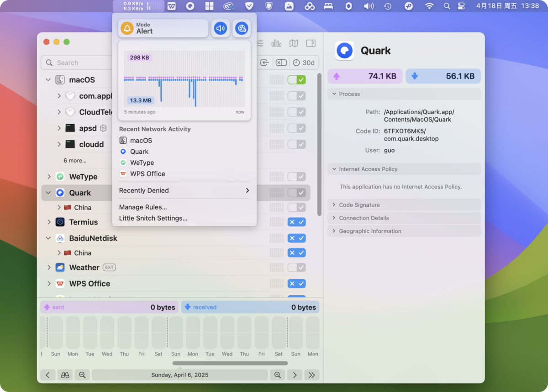
Task: Toggle the BaiduNetdisk rule switch
Action: (296, 238)
